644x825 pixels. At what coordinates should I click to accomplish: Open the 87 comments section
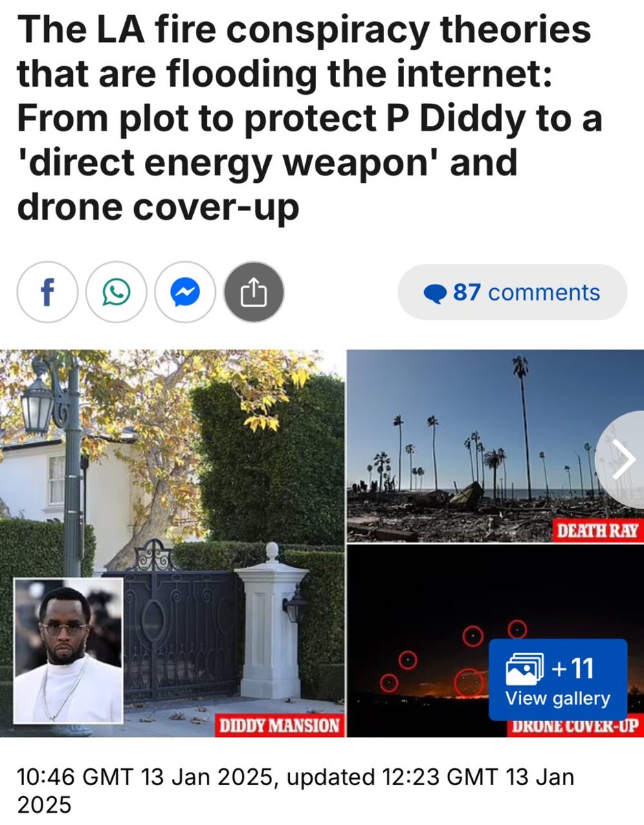click(x=513, y=292)
